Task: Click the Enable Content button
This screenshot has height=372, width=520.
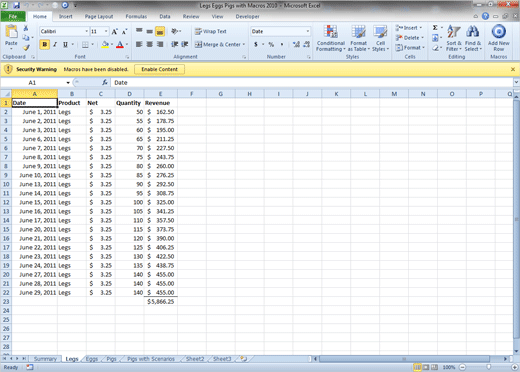Action: pyautogui.click(x=159, y=69)
